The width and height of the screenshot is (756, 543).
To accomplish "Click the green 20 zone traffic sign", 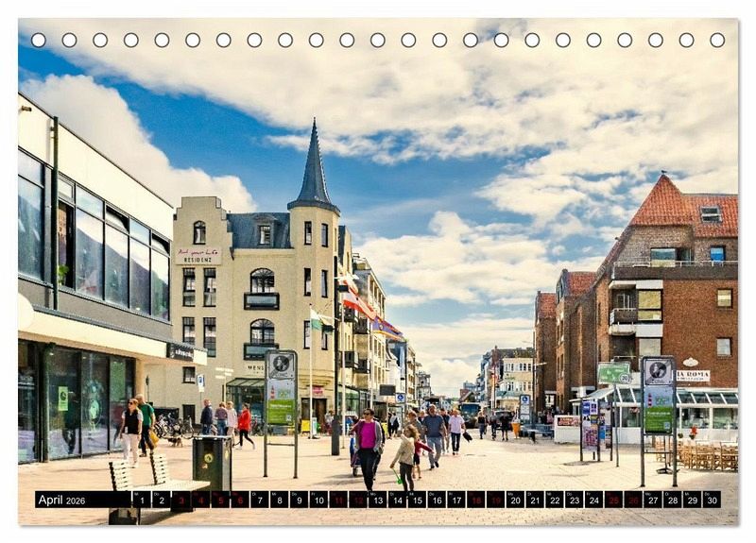I will point(613,373).
